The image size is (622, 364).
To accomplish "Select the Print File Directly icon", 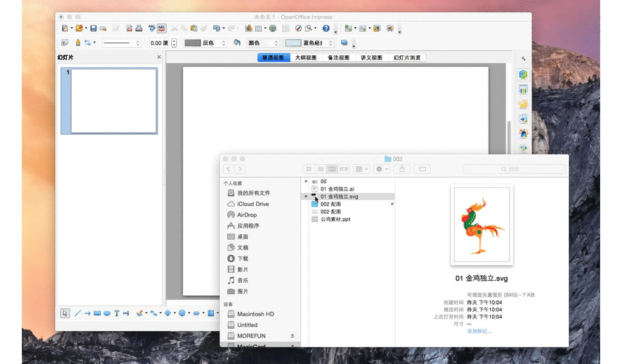I will pyautogui.click(x=138, y=28).
